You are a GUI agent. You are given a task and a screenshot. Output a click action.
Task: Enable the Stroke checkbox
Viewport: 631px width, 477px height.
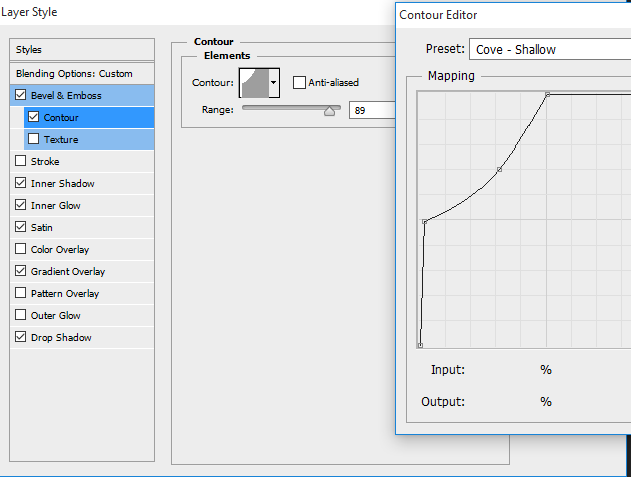[21, 161]
